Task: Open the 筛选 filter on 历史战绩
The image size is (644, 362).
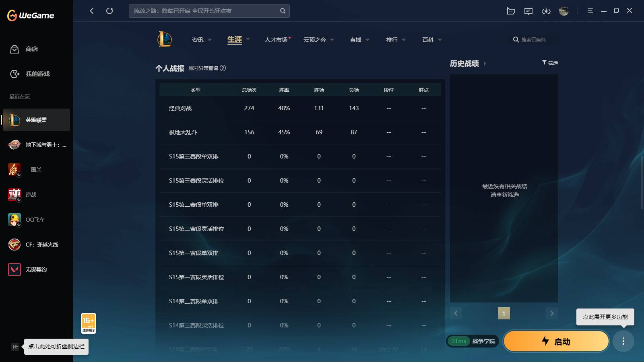Action: point(550,63)
